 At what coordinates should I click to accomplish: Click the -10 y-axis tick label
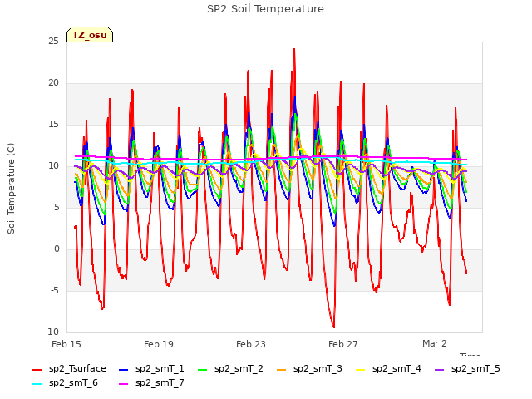(52, 332)
